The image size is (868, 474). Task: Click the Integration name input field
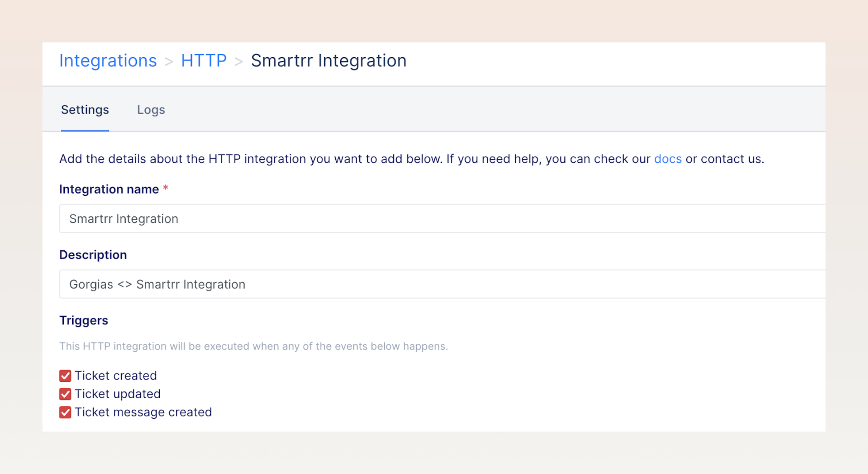[442, 219]
